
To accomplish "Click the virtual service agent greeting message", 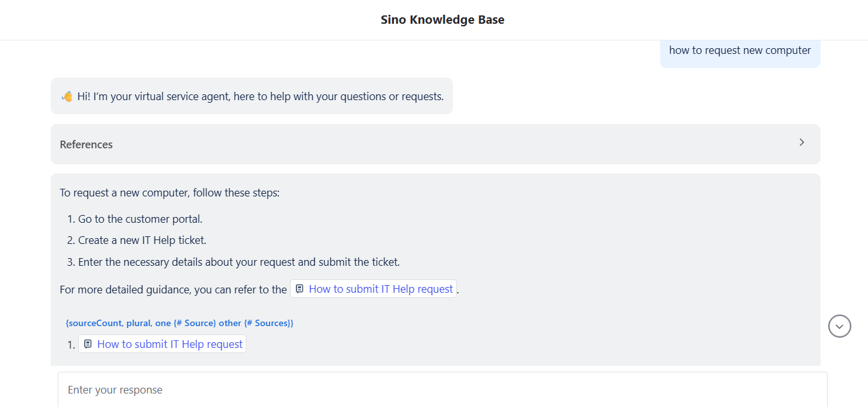I will 251,96.
